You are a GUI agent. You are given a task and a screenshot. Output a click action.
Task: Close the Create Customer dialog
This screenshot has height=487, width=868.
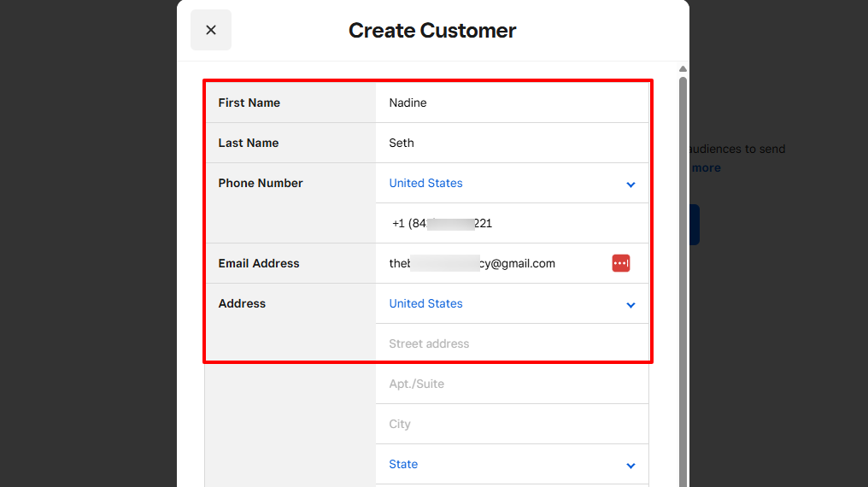211,30
